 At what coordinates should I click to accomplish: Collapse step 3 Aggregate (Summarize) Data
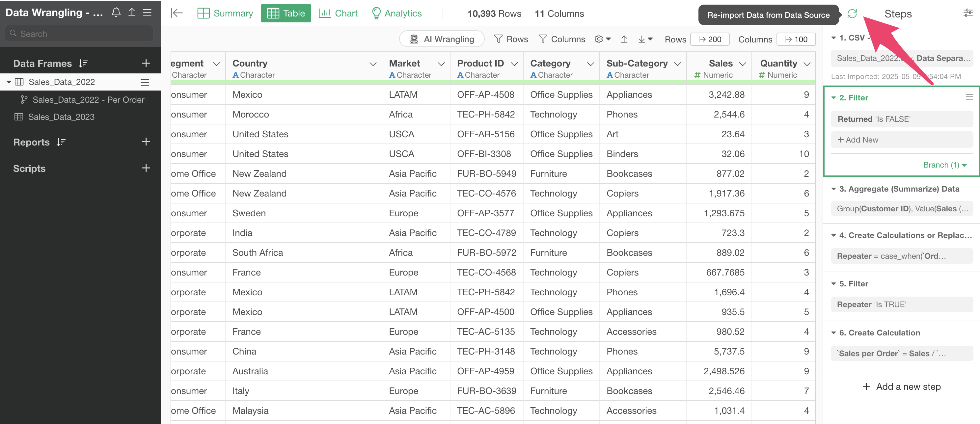[x=833, y=189]
